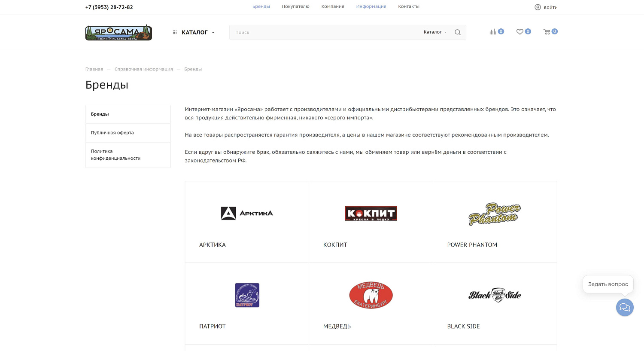
Task: Click the user account icon near Войти
Action: click(538, 7)
